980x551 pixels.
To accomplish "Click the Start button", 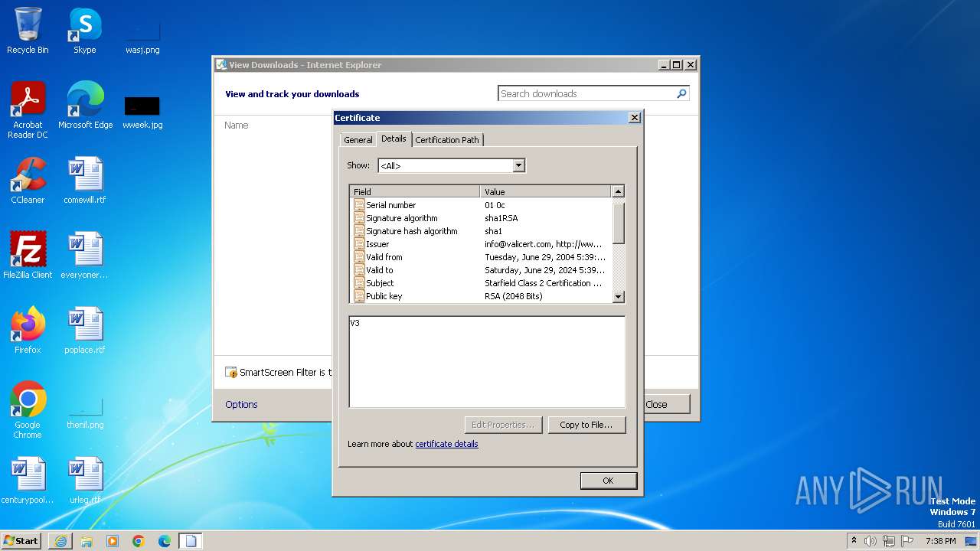I will click(x=21, y=541).
